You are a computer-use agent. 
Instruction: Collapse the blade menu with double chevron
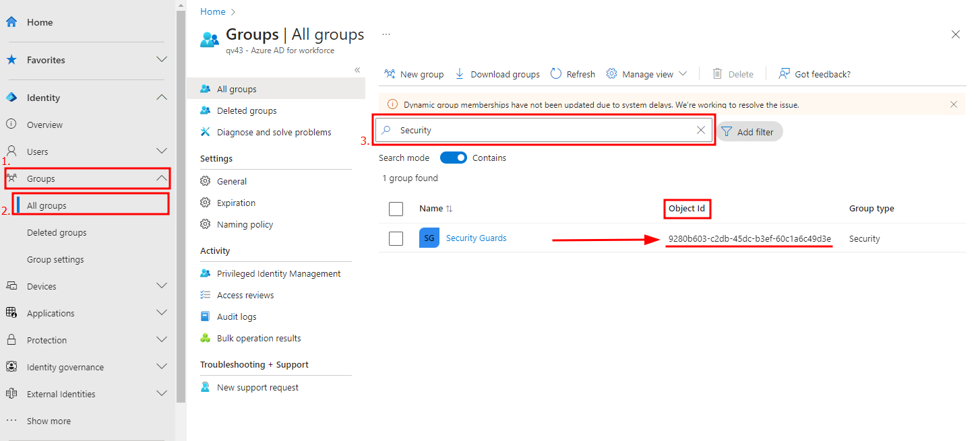click(x=357, y=70)
